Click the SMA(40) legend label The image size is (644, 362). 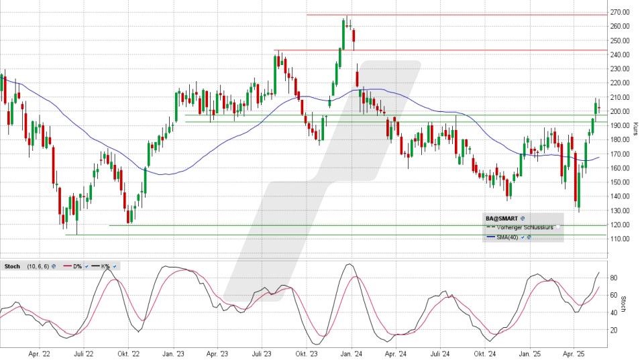[507, 237]
